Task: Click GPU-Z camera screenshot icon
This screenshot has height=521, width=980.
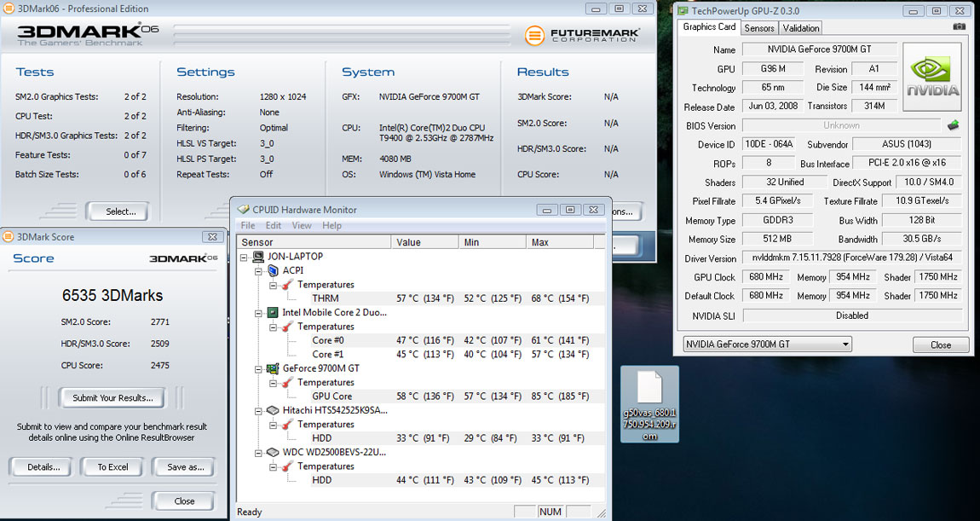Action: 959,26
